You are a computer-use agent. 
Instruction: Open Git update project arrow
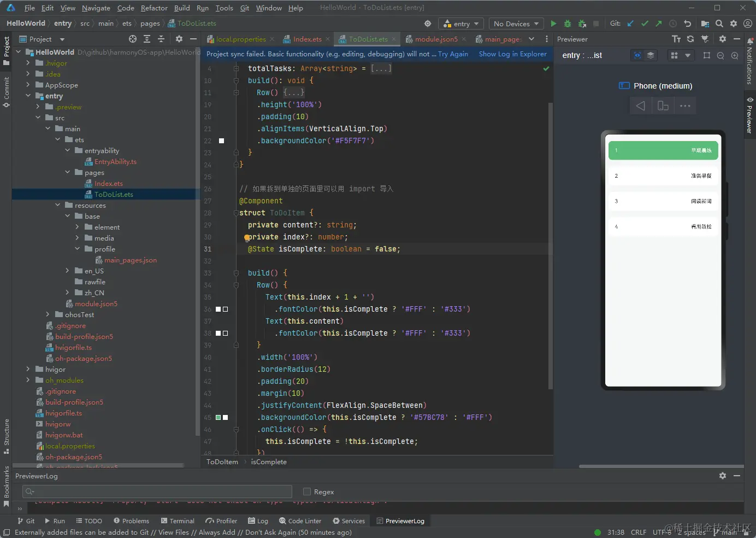point(630,24)
